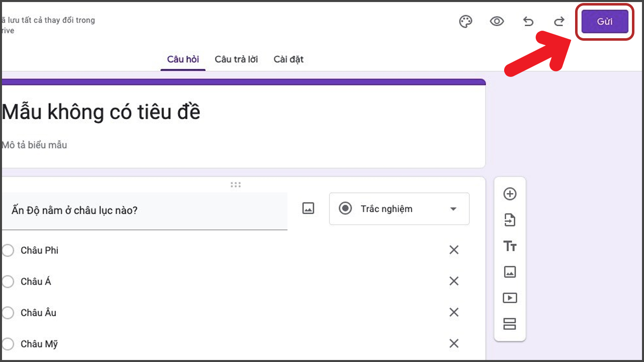Add an image from the side toolbar

click(510, 272)
